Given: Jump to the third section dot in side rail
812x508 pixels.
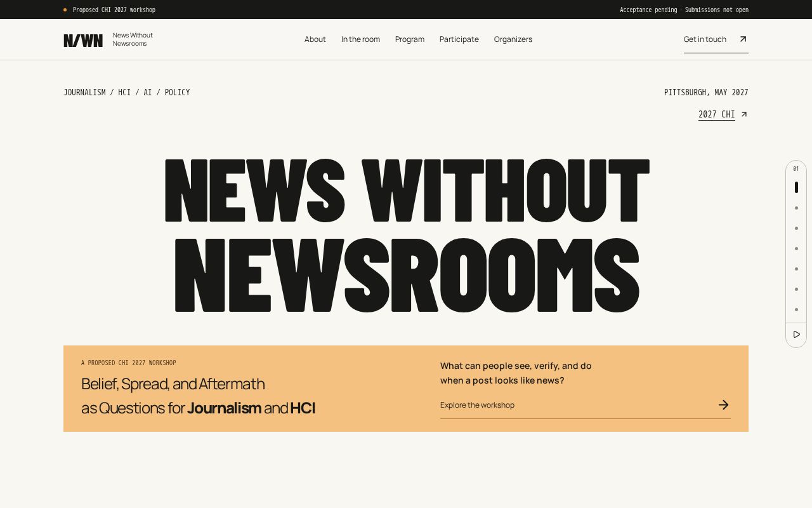Looking at the screenshot, I should 796,228.
